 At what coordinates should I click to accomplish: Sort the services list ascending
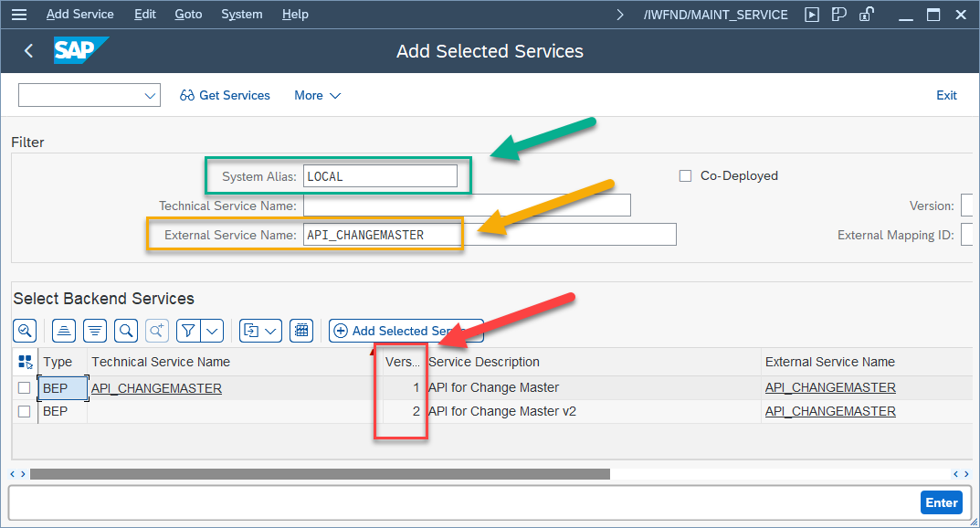pyautogui.click(x=62, y=330)
